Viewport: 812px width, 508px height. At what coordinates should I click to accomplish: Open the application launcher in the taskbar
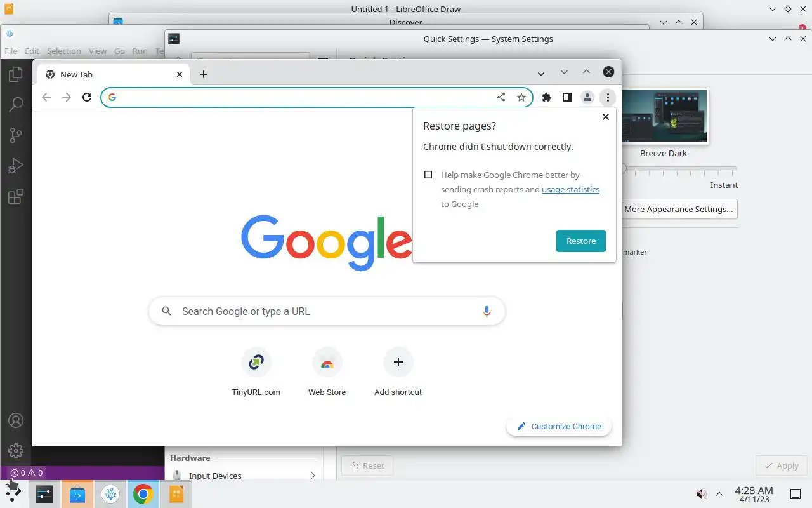(x=13, y=493)
